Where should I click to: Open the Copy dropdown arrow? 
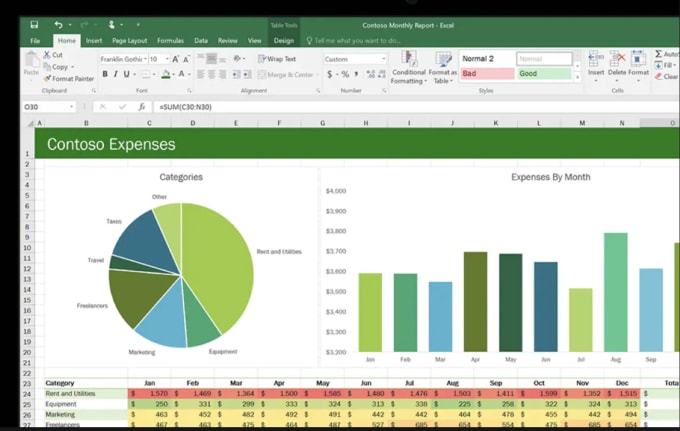pos(72,67)
